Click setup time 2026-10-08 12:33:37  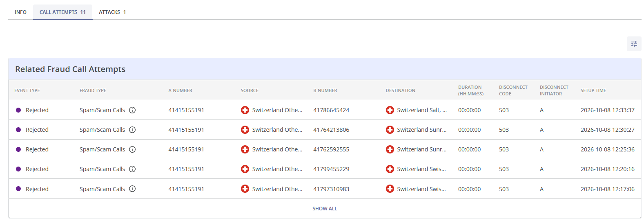608,110
